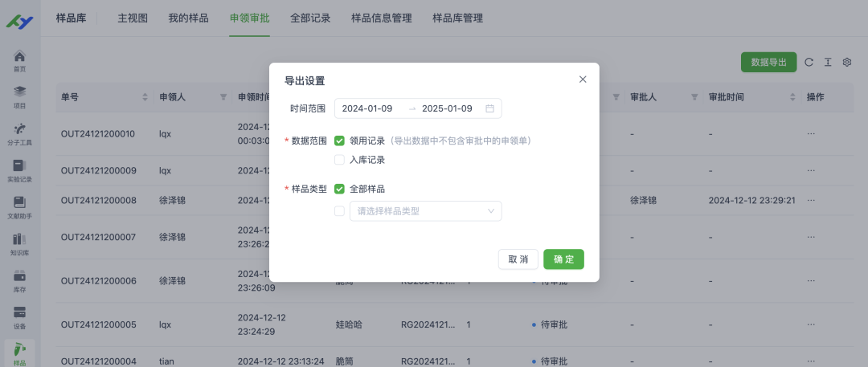Open the 文献助手 sidebar icon

point(19,207)
